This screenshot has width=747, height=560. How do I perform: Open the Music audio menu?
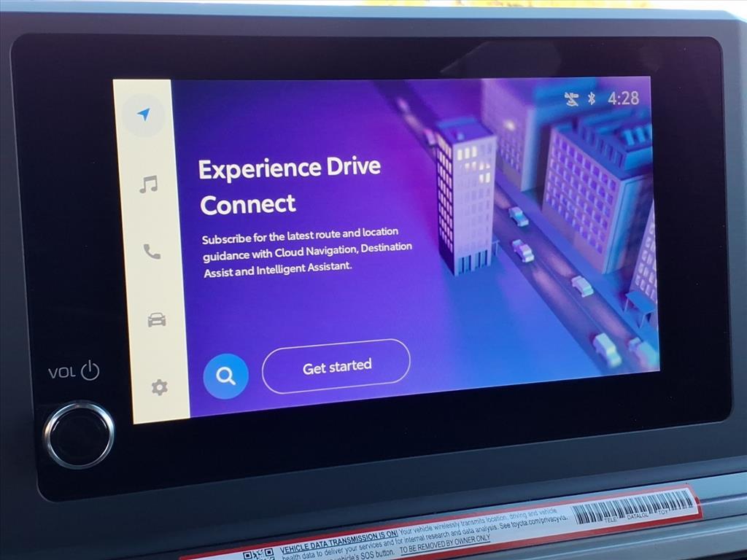point(148,184)
